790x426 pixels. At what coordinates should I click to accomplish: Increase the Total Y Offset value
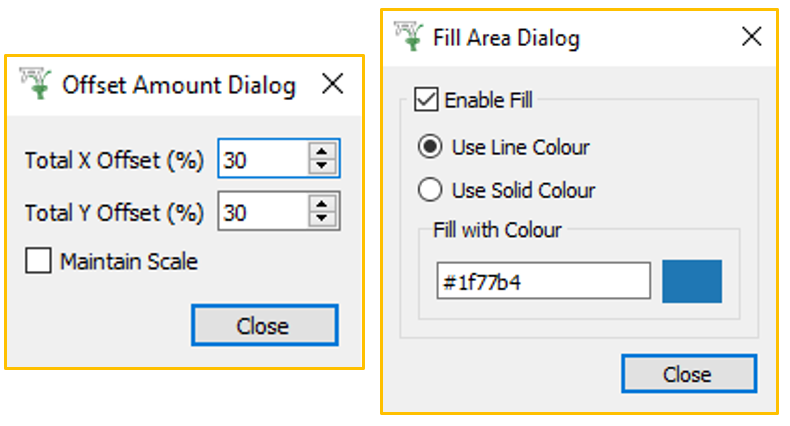pyautogui.click(x=321, y=206)
